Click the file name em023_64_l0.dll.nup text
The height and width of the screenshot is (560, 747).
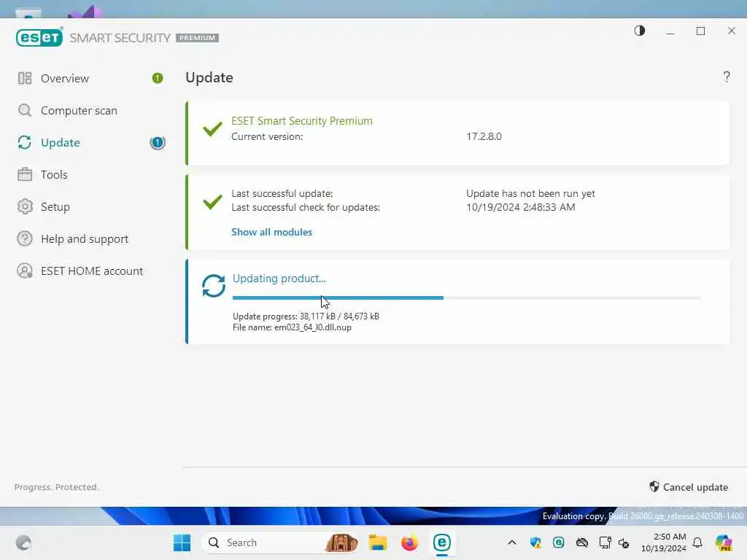point(313,327)
